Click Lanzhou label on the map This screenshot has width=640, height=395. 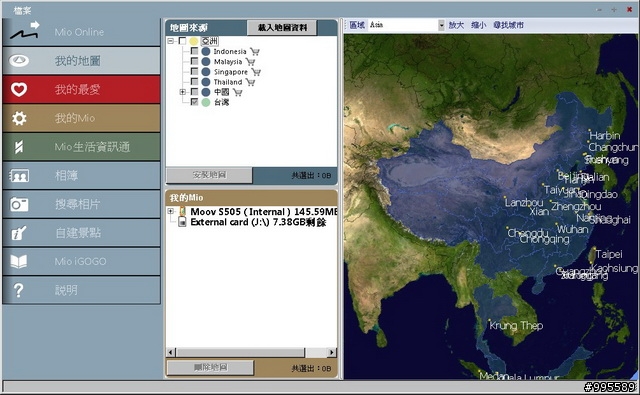[524, 202]
